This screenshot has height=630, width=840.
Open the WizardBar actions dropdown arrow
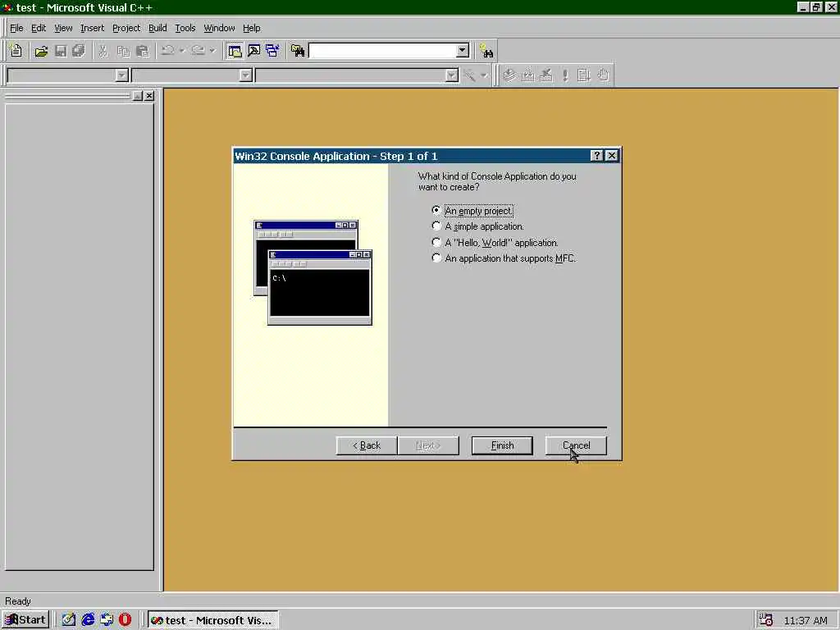pos(484,75)
